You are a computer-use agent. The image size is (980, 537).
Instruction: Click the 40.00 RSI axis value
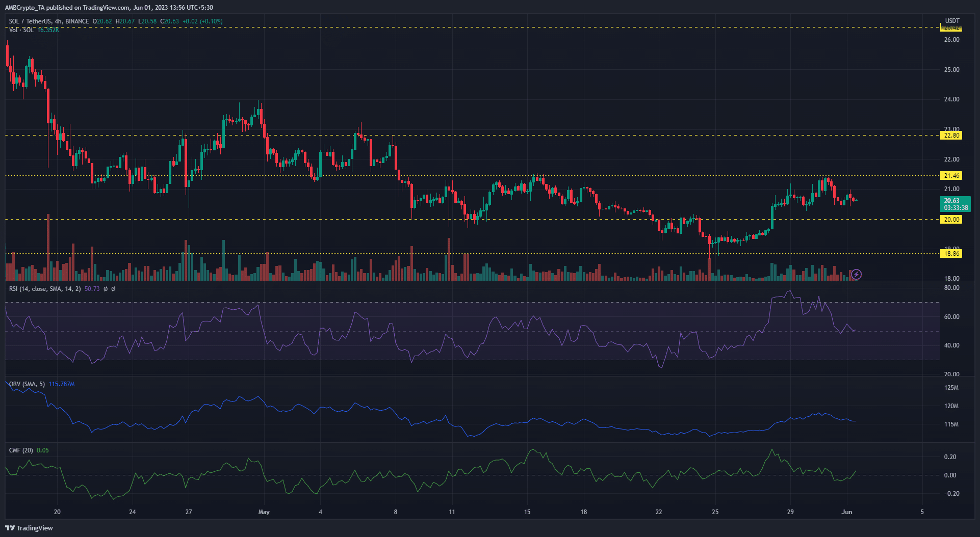pyautogui.click(x=951, y=345)
